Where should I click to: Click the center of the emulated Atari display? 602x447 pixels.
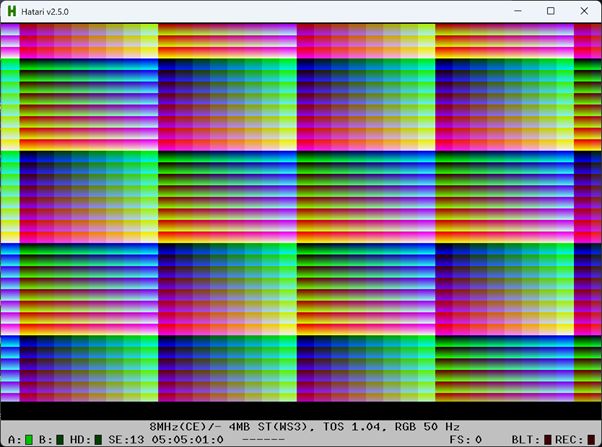pyautogui.click(x=300, y=212)
